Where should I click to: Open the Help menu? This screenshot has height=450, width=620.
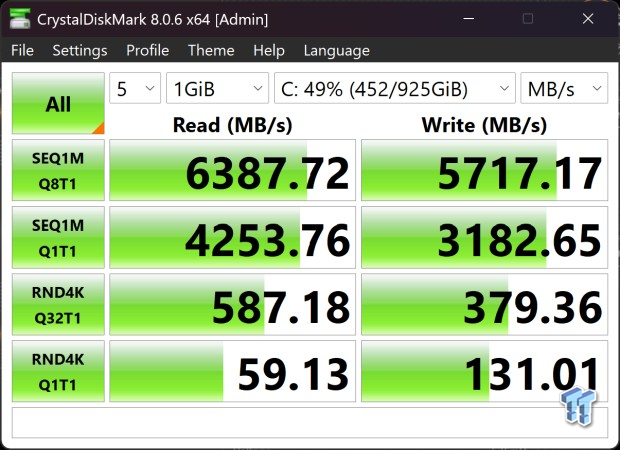(269, 51)
